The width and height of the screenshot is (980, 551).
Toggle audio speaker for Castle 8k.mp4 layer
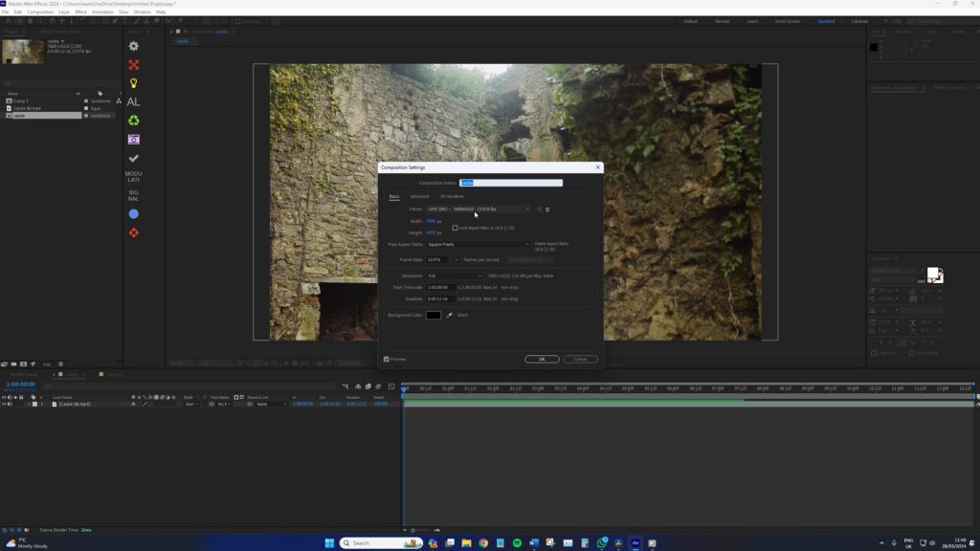(10, 405)
